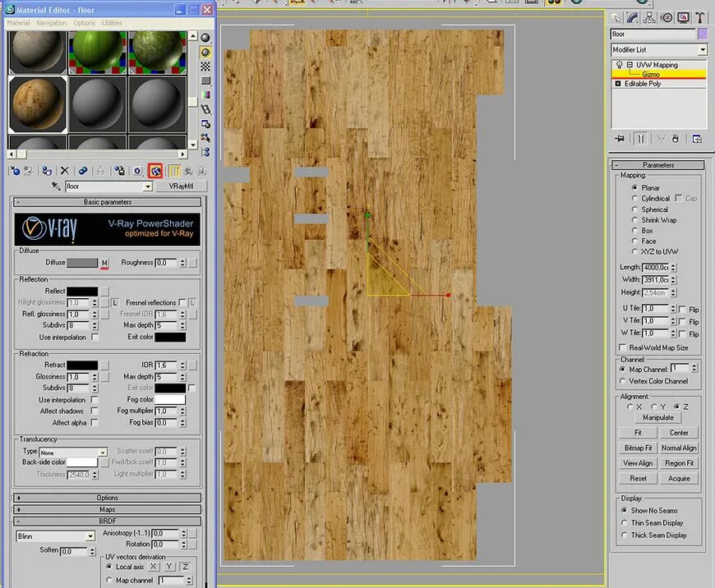Enable Affect shadows checkbox
Screen dimensions: 715x588
pyautogui.click(x=95, y=411)
